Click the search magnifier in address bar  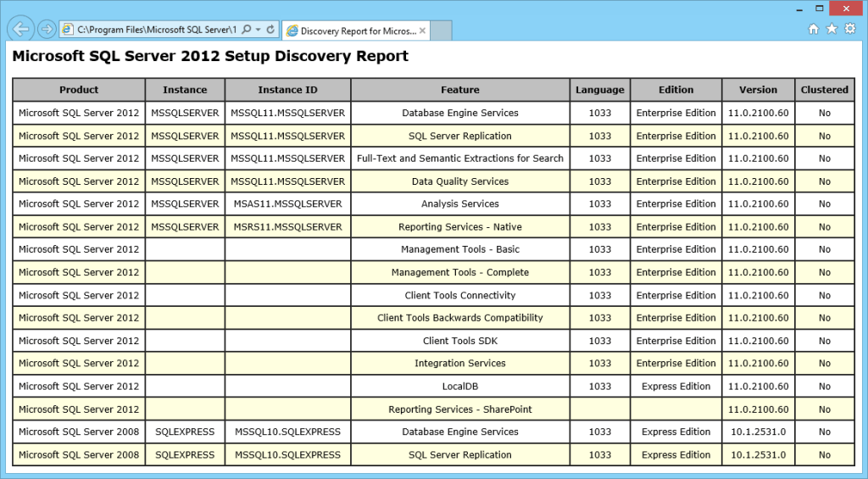click(x=247, y=30)
